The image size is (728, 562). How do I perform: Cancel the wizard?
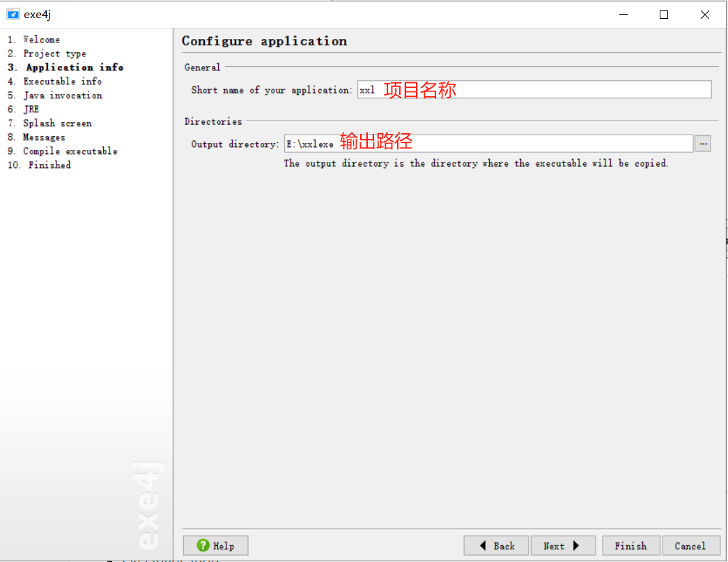point(690,545)
